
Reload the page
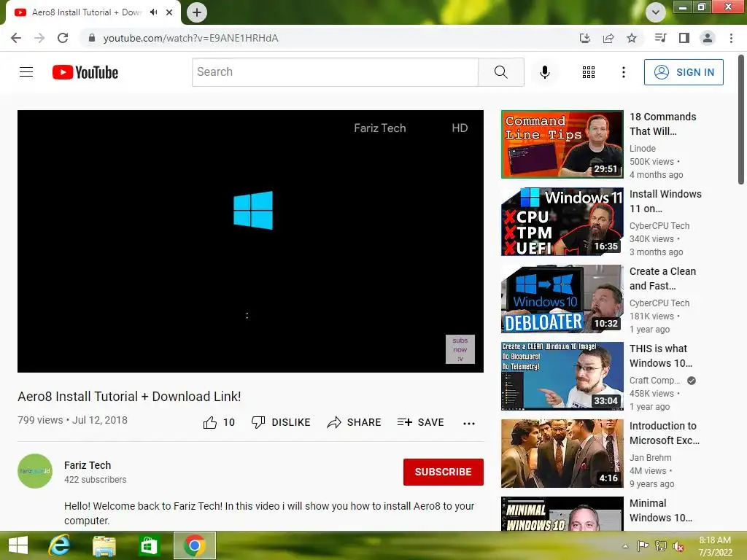click(x=63, y=38)
